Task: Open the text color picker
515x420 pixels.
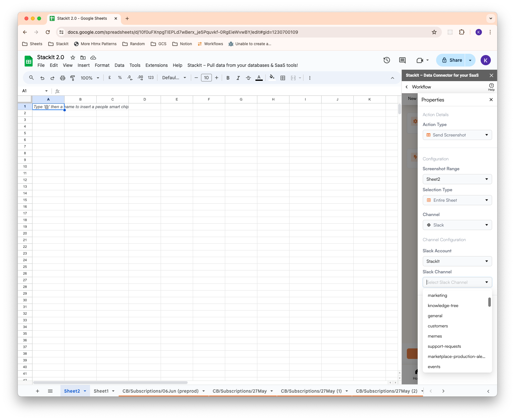Action: pos(259,78)
